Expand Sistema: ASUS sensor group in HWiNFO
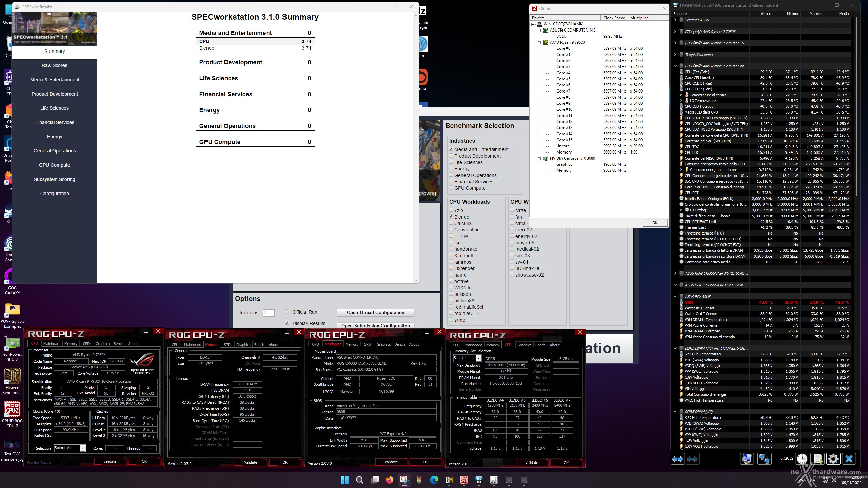Viewport: 868px width, 488px height. click(675, 20)
